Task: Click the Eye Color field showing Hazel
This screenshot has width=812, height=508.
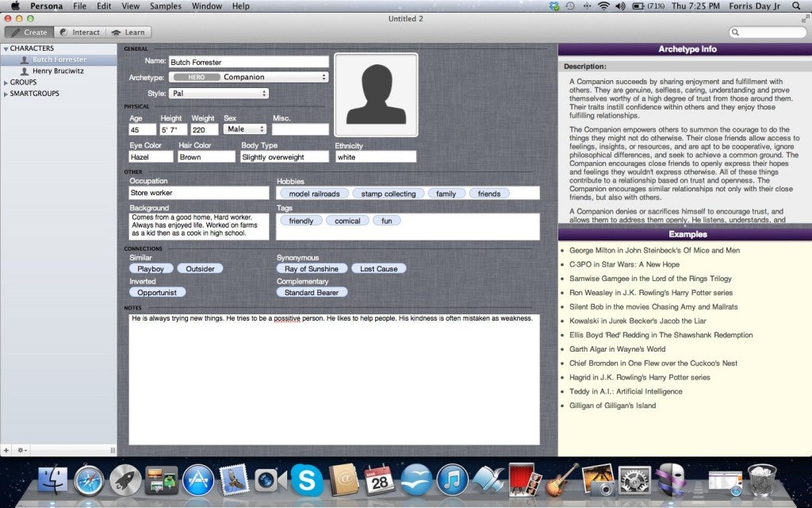Action: point(151,156)
